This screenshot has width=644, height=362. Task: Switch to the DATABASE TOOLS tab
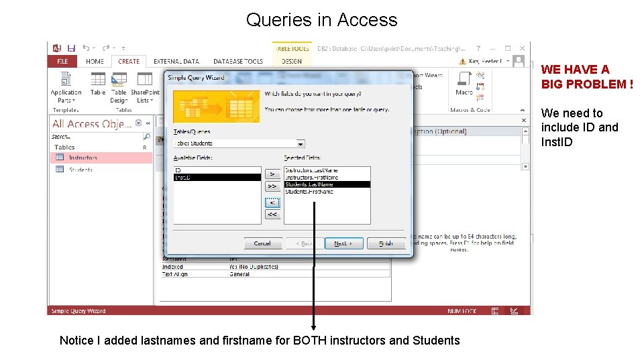coord(238,61)
